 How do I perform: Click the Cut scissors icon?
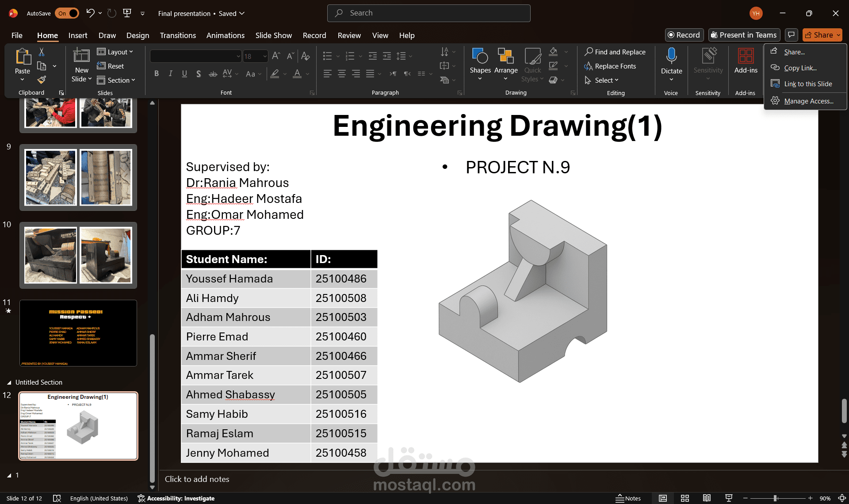42,52
